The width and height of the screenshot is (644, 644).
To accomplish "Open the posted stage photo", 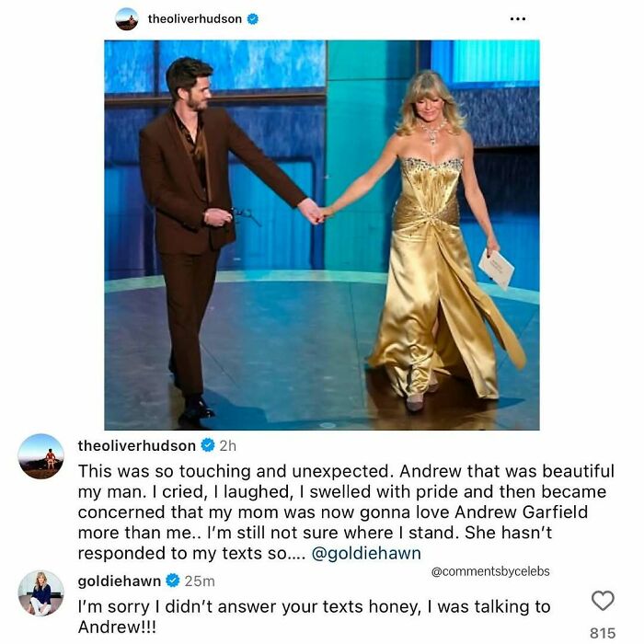I will pyautogui.click(x=322, y=235).
